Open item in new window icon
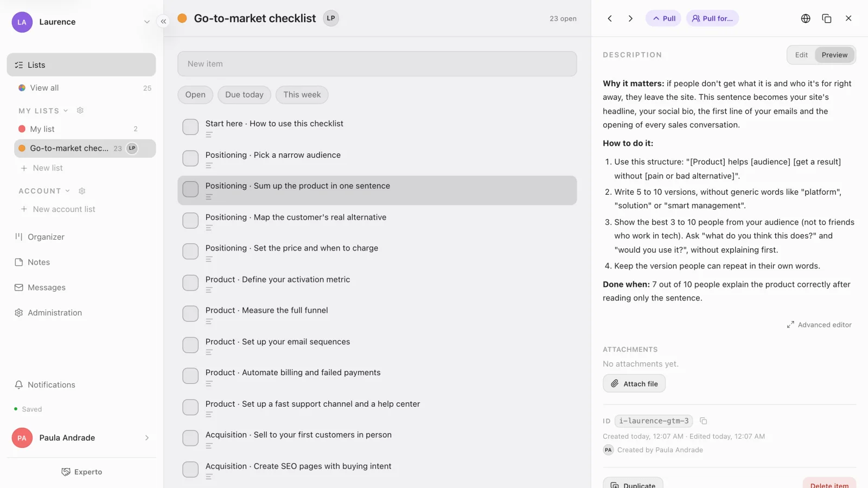This screenshot has width=868, height=488. [x=827, y=18]
